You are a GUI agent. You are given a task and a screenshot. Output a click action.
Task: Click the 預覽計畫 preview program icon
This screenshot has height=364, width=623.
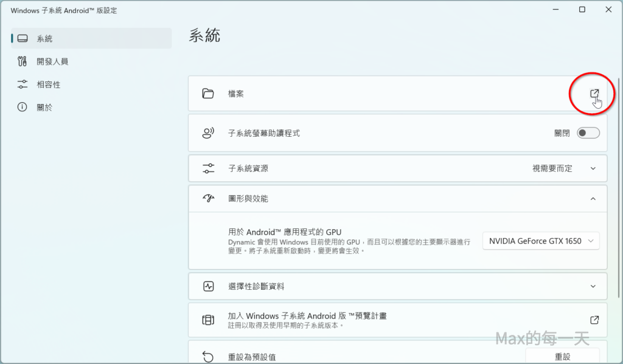208,320
